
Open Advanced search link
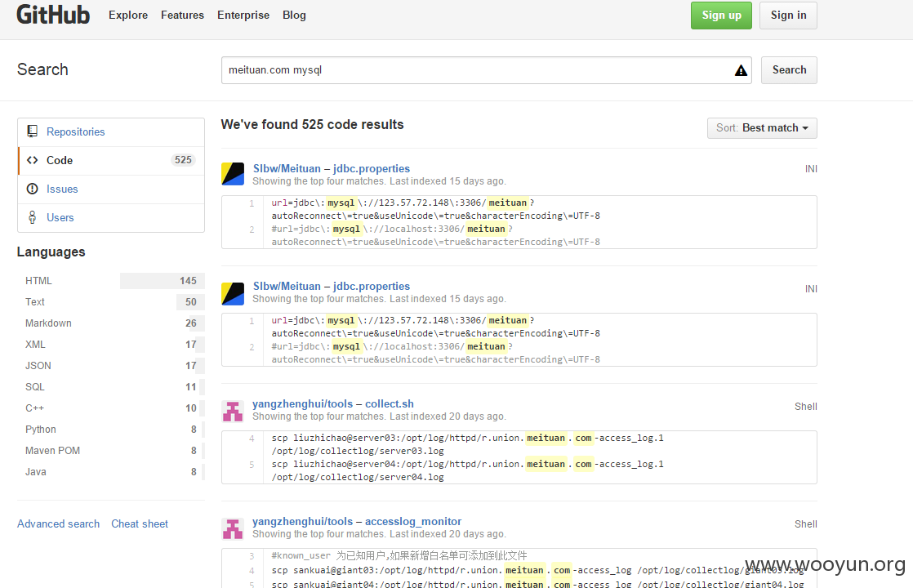pyautogui.click(x=58, y=524)
